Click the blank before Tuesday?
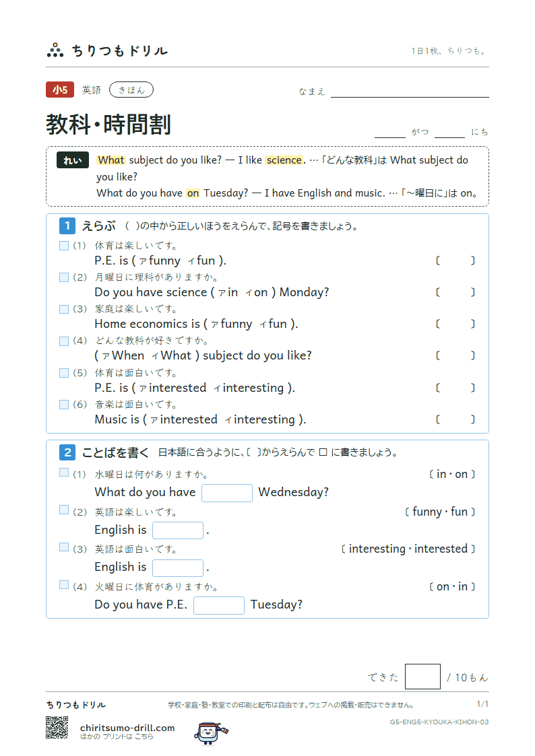The image size is (535, 756). click(218, 605)
